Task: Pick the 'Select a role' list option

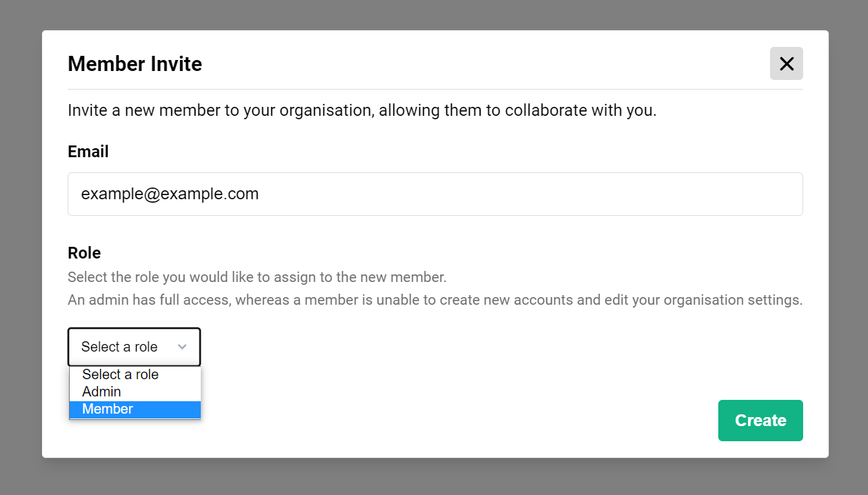Action: click(x=120, y=374)
